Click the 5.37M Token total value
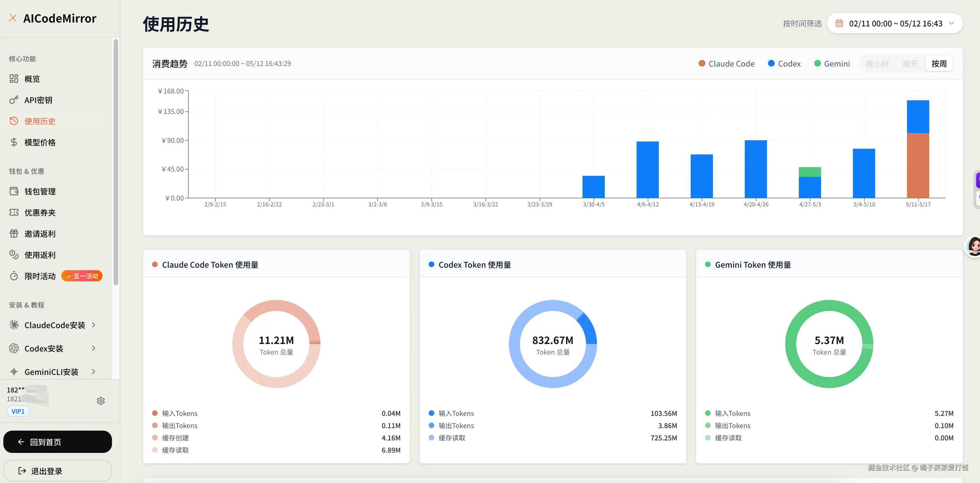Screen dimensions: 980x483 (x=829, y=340)
